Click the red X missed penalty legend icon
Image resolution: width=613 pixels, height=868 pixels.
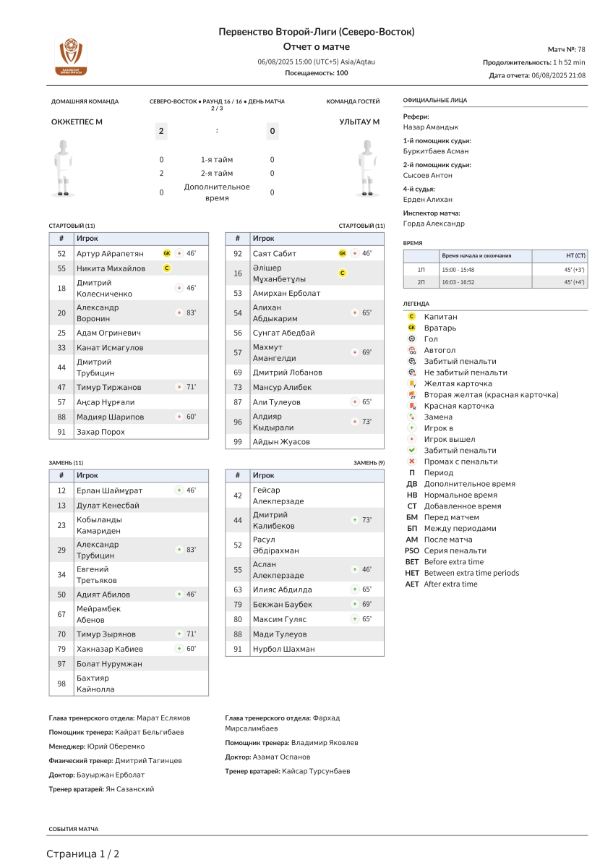[x=411, y=461]
